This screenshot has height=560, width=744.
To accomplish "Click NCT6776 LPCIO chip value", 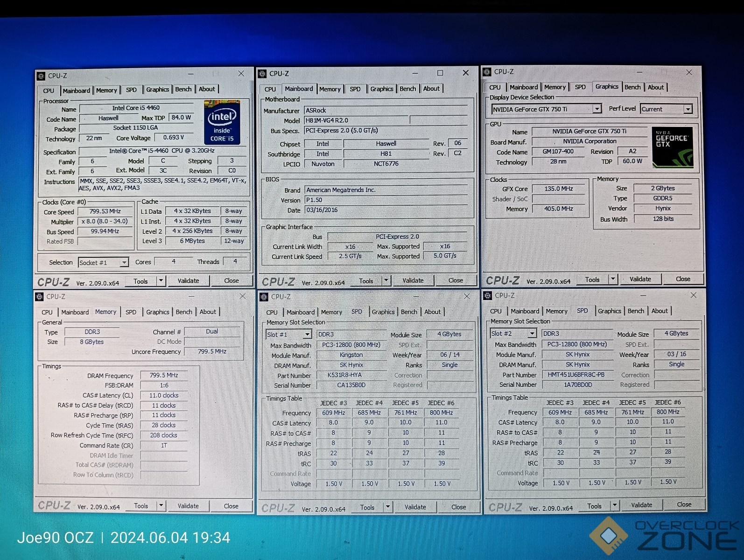I will click(386, 164).
